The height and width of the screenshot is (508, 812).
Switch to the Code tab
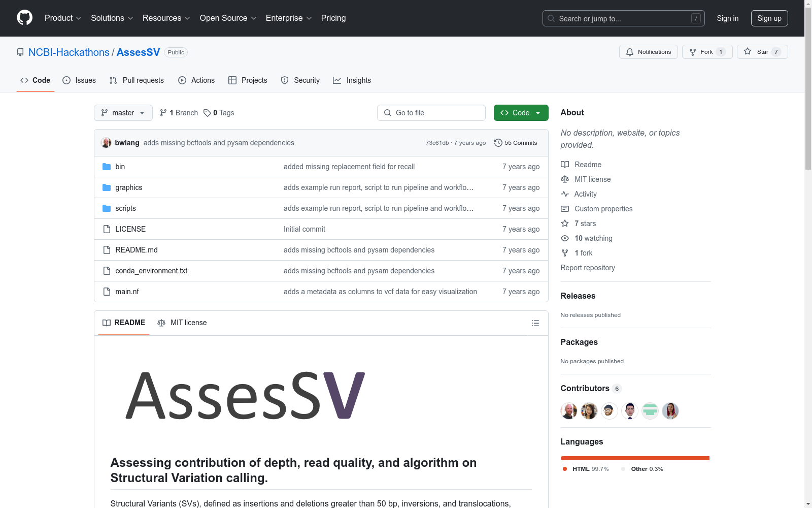35,80
